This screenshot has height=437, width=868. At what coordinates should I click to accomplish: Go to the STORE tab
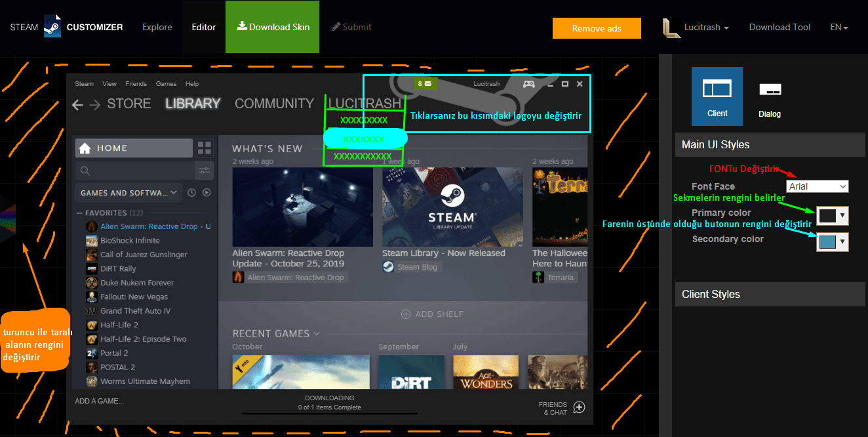coord(129,104)
